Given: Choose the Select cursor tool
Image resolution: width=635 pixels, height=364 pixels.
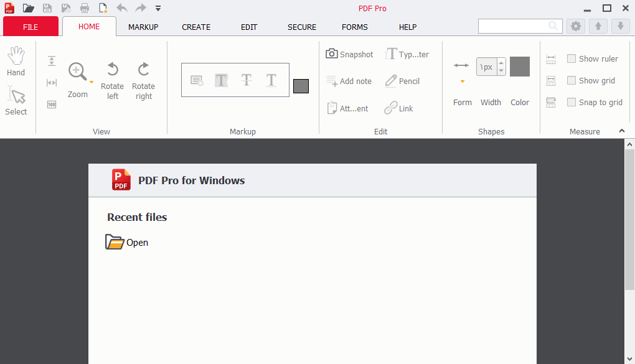Looking at the screenshot, I should 16,100.
